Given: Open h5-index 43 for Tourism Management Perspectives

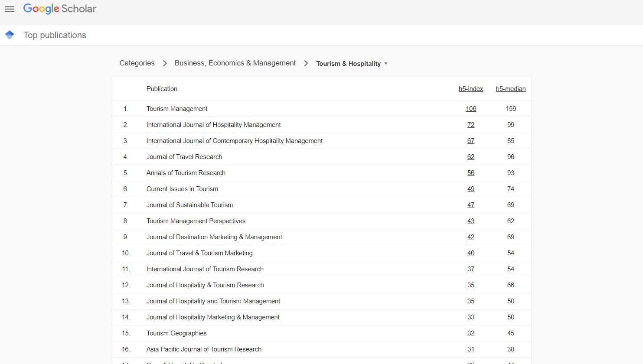Looking at the screenshot, I should (x=471, y=221).
